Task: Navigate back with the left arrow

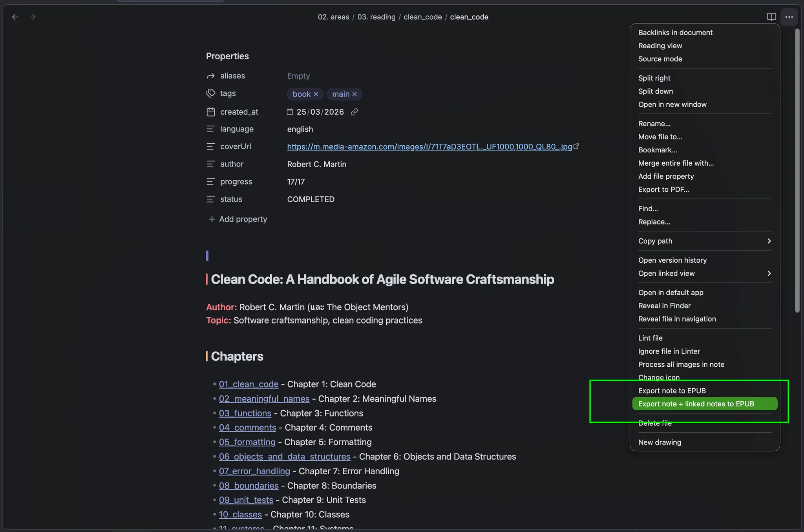Action: pyautogui.click(x=15, y=17)
